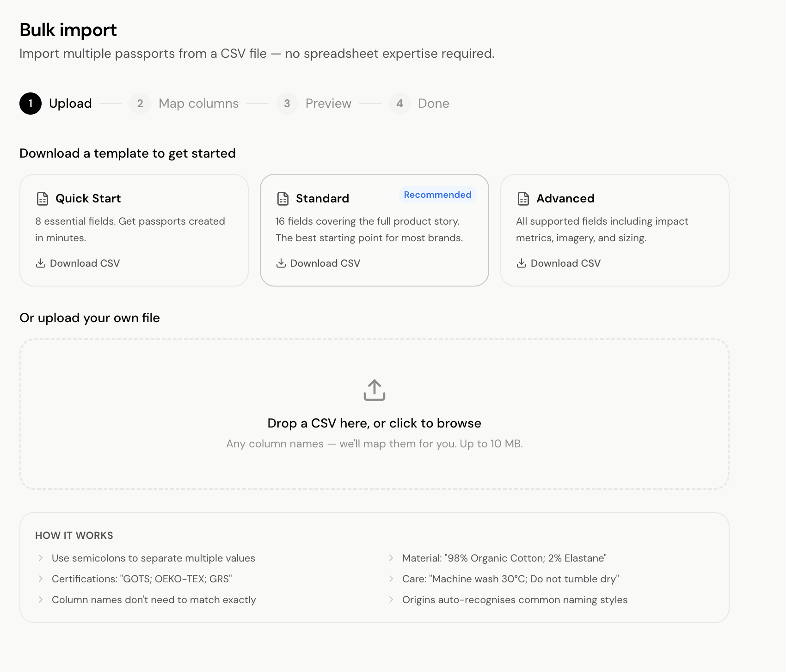Click the Bulk import page heading
This screenshot has width=786, height=672.
(68, 30)
